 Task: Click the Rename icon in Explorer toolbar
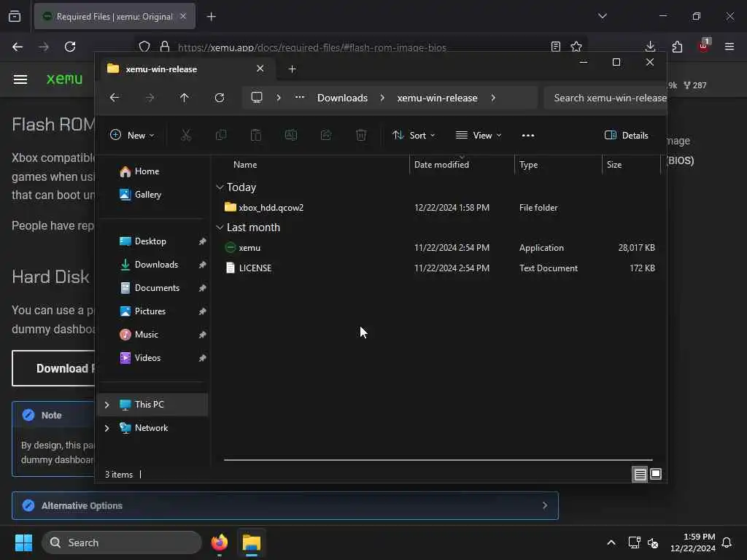tap(290, 135)
